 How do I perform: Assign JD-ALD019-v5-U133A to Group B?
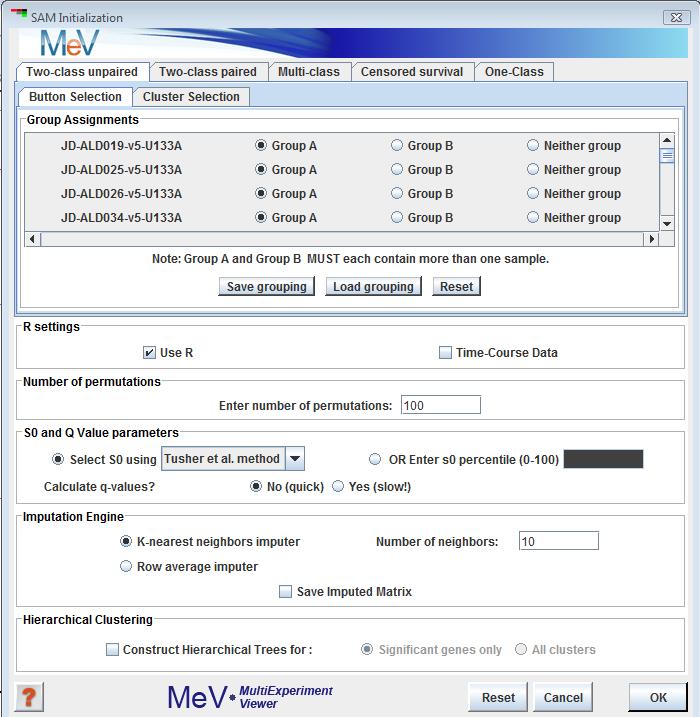point(397,146)
